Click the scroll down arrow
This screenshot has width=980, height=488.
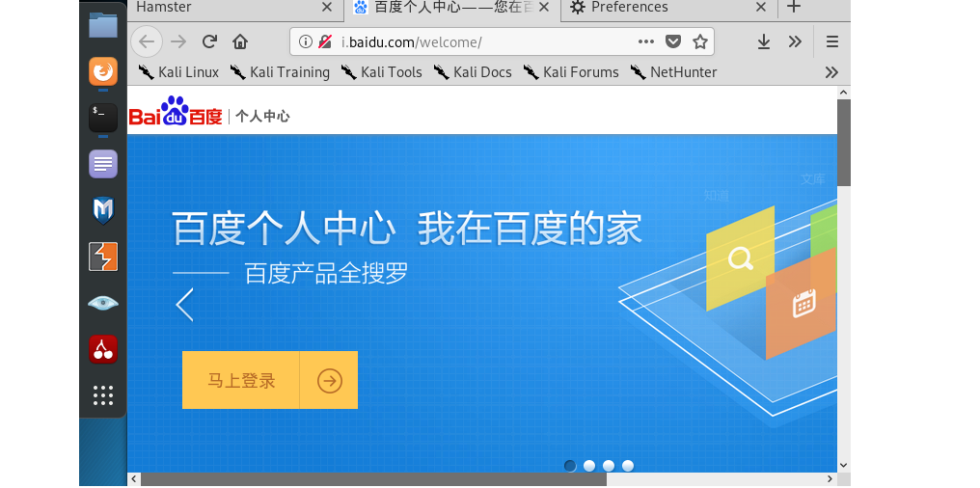tap(844, 465)
